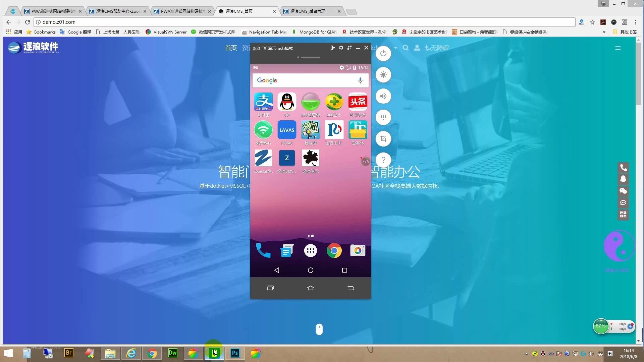This screenshot has width=644, height=362.
Task: Open the LAVAS app icon
Action: 287,130
